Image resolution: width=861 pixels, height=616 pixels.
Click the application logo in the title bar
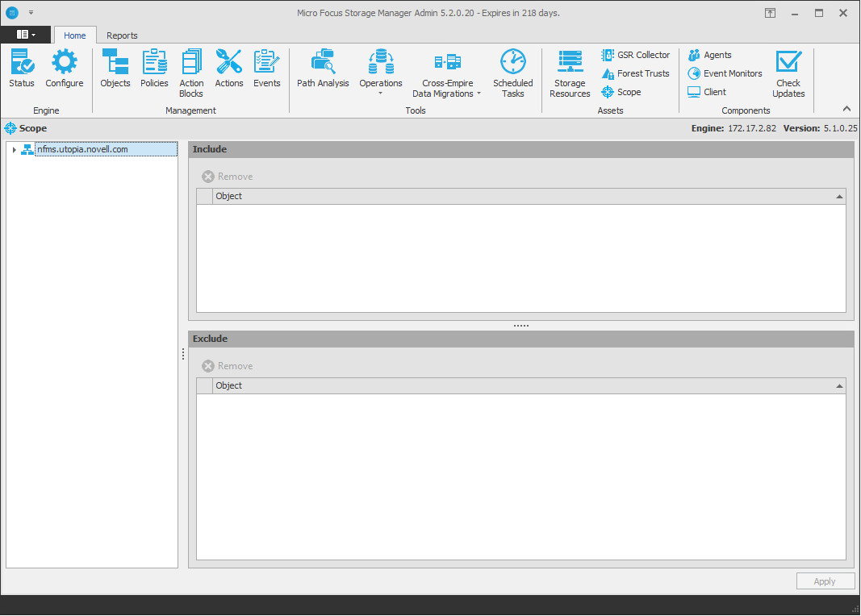11,13
